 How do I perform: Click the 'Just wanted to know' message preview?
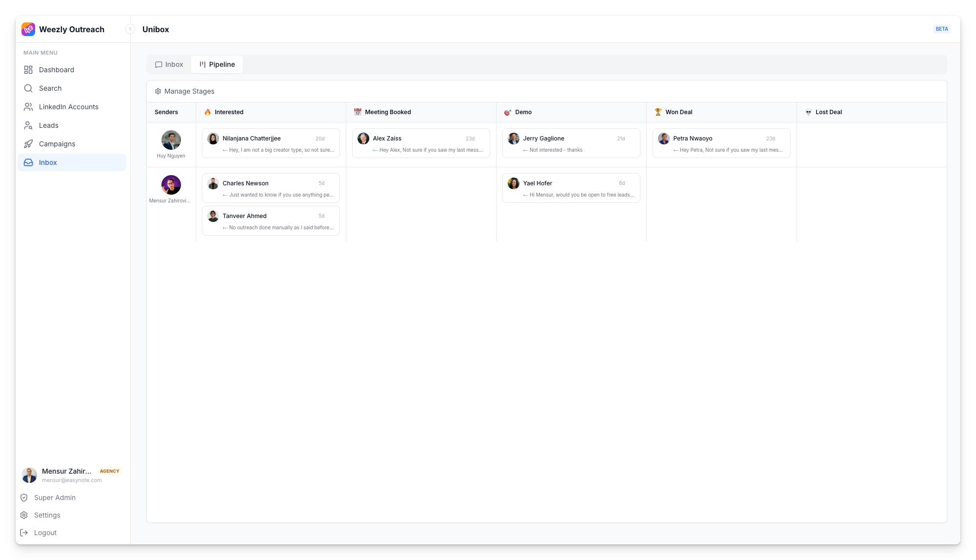click(x=281, y=195)
